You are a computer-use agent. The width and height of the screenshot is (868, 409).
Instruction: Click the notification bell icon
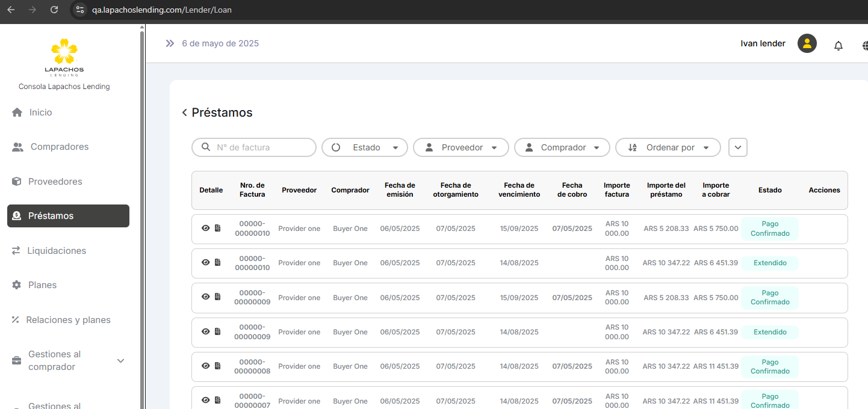[x=838, y=46]
